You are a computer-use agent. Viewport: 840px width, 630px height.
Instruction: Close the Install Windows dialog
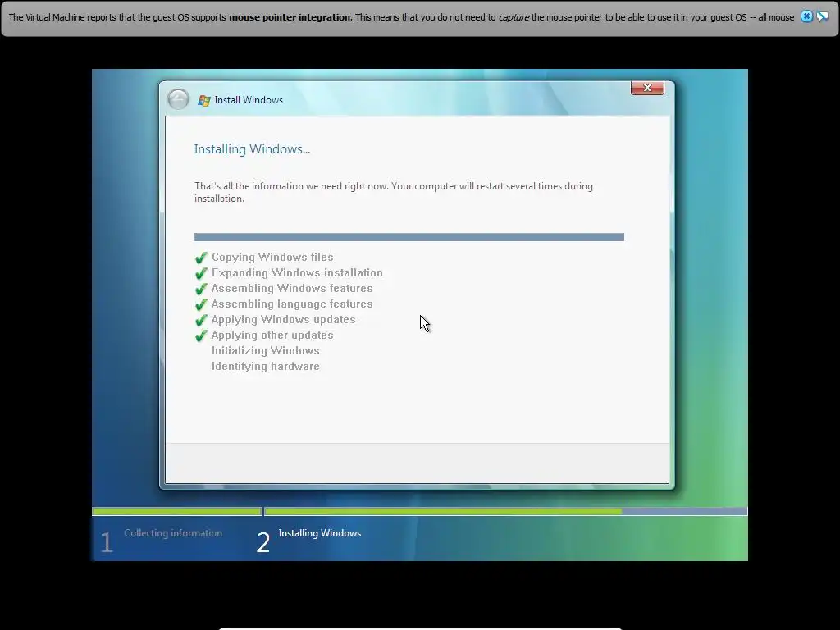point(647,88)
